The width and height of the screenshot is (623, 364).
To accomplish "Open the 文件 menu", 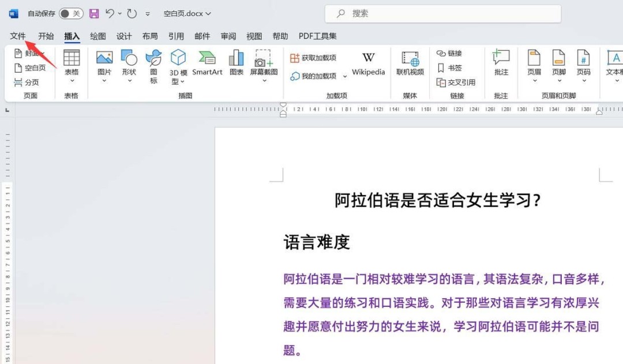I will click(18, 36).
